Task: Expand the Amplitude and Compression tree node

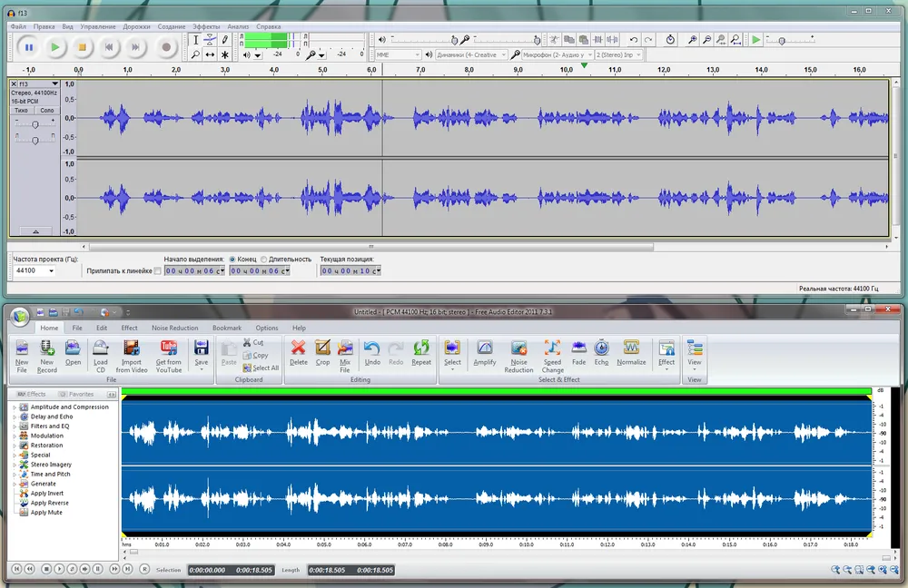Action: tap(15, 407)
